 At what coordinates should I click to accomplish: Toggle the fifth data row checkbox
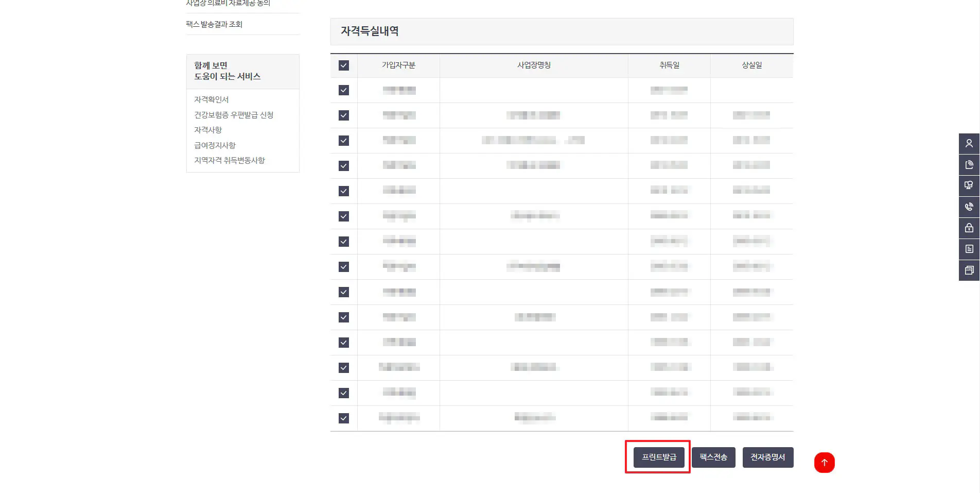(344, 191)
